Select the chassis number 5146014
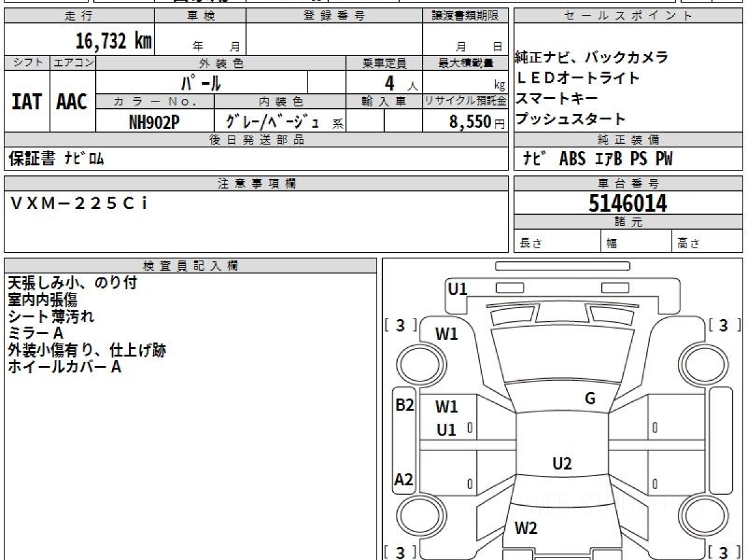The image size is (747, 560). pos(627,203)
